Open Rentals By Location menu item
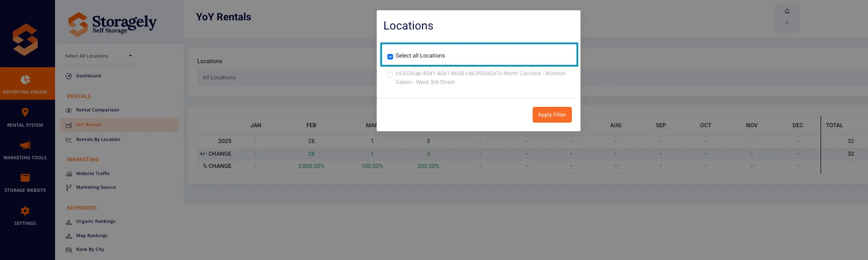Viewport: 868px width, 260px height. (x=98, y=139)
